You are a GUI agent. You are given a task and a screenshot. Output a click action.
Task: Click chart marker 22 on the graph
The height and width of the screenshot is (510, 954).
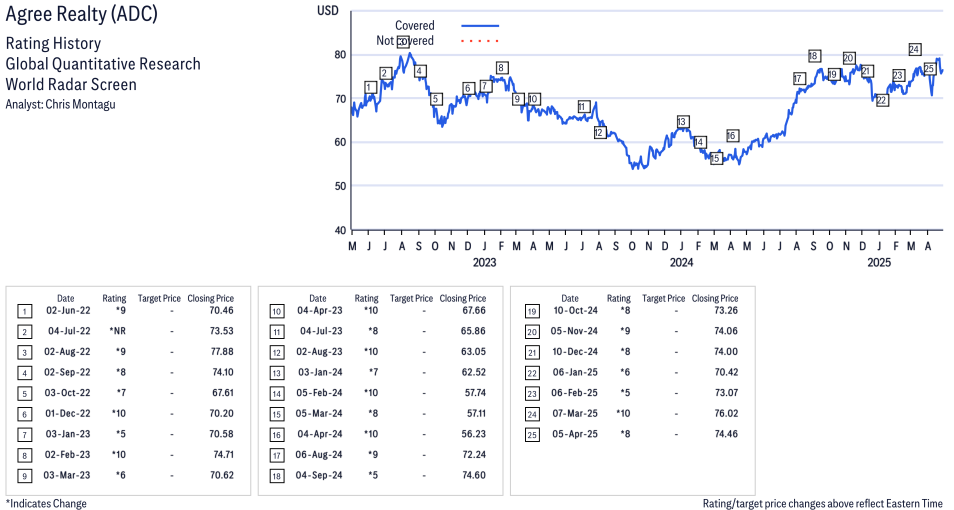pos(882,100)
